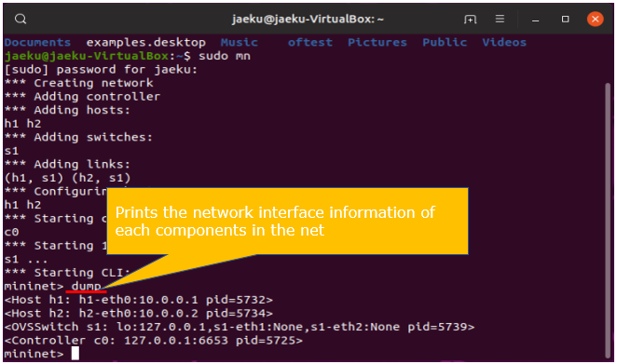Click the examples.desktop file name

[146, 43]
